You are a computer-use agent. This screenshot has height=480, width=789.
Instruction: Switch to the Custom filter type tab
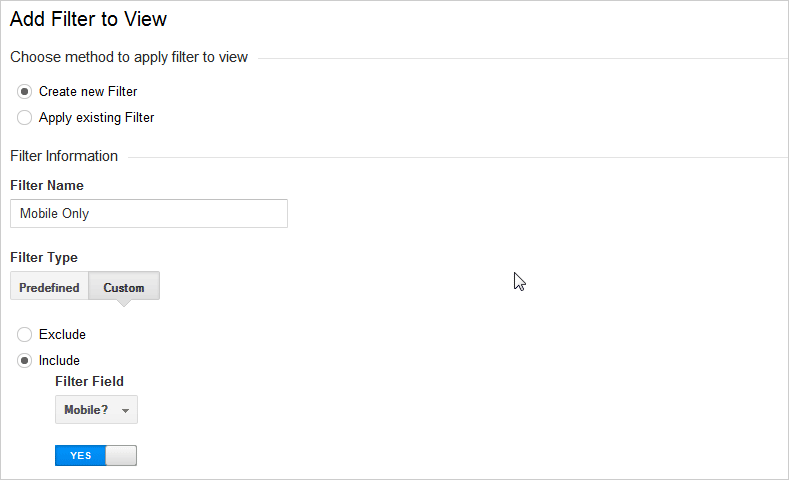point(124,286)
